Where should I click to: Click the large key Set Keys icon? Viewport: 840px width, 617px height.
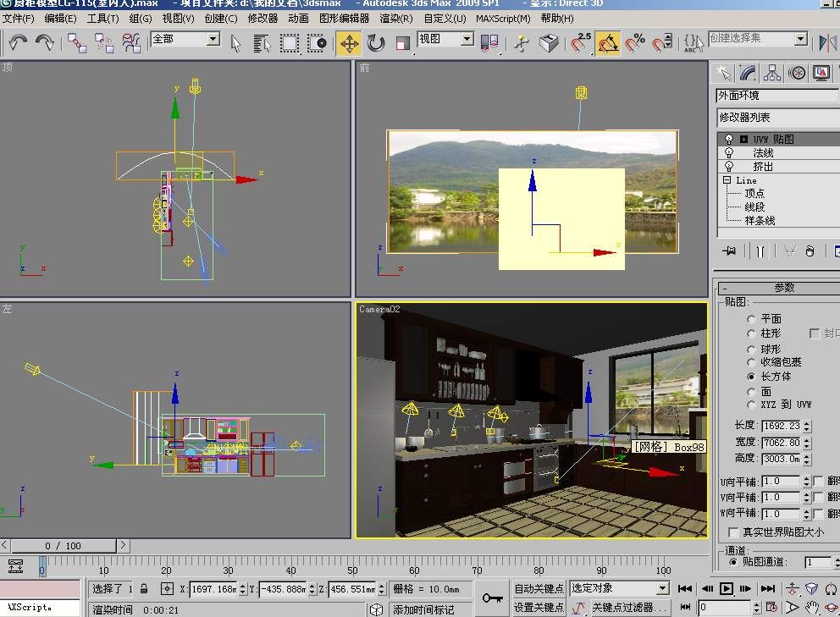tap(492, 598)
